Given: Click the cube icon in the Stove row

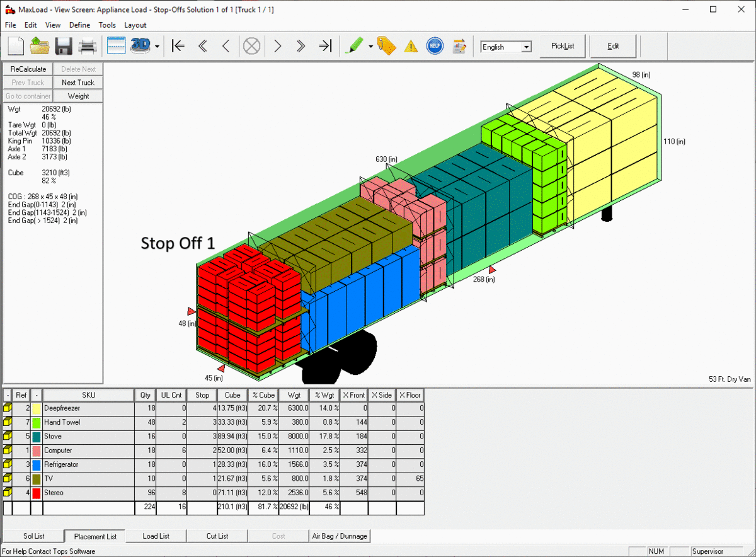Looking at the screenshot, I should pyautogui.click(x=8, y=437).
